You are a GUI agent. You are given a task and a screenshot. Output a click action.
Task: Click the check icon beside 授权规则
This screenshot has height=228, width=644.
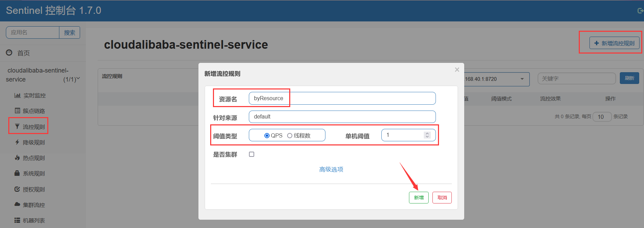(x=17, y=189)
